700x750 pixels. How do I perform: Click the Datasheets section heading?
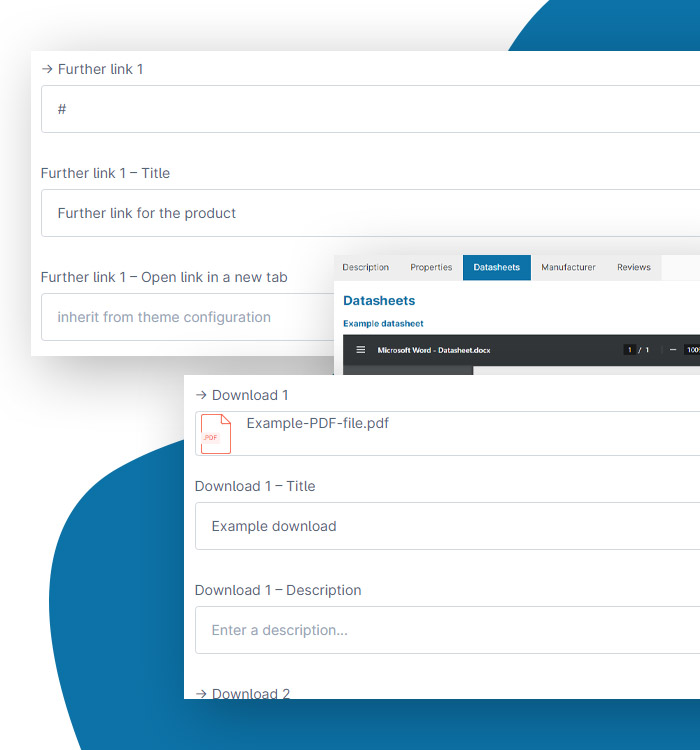(x=379, y=300)
